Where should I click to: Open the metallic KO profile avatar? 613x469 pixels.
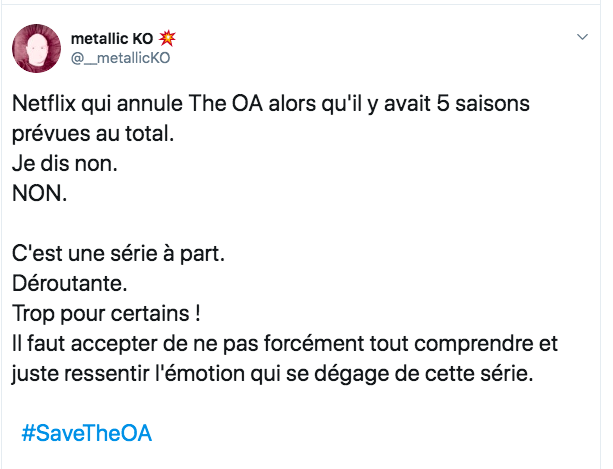(x=36, y=48)
